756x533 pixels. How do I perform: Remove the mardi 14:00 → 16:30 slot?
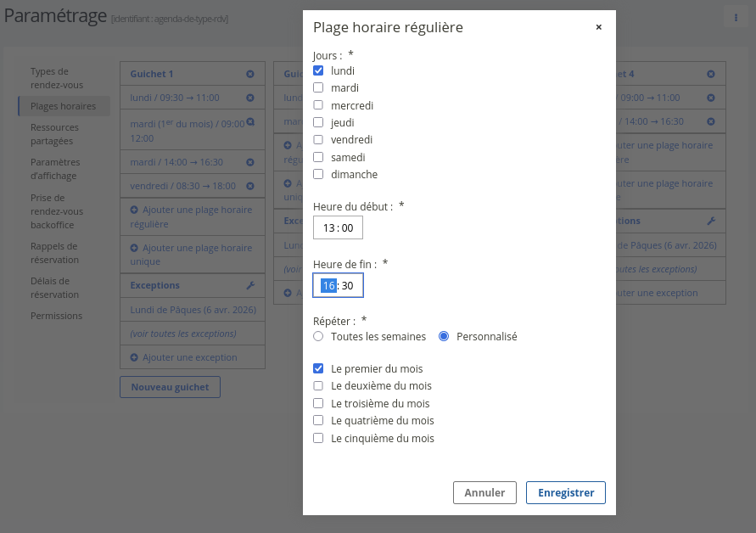tap(250, 162)
